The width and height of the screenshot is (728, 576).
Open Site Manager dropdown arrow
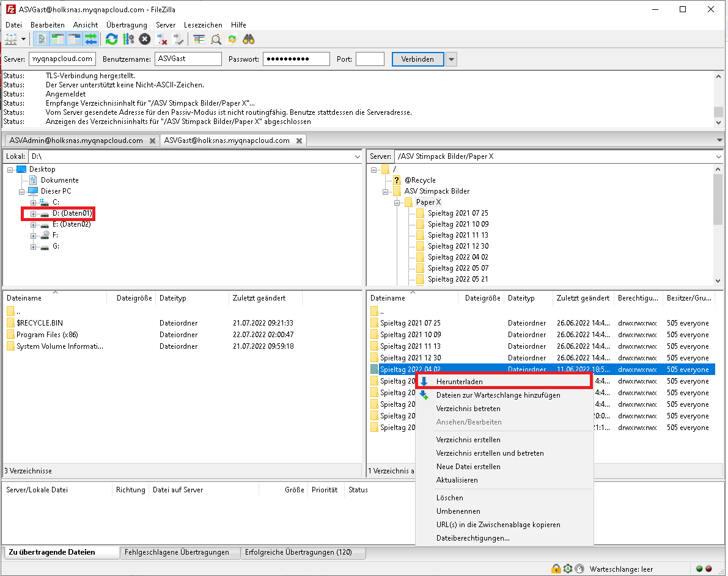[23, 40]
